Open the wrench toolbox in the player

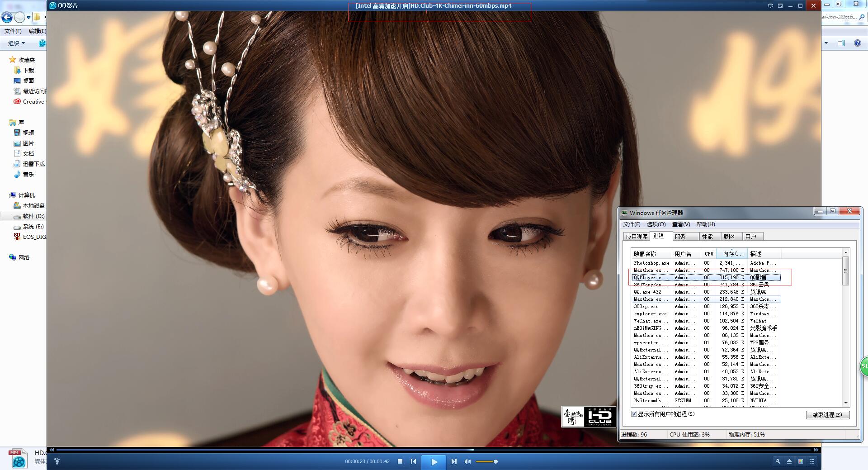[778, 461]
